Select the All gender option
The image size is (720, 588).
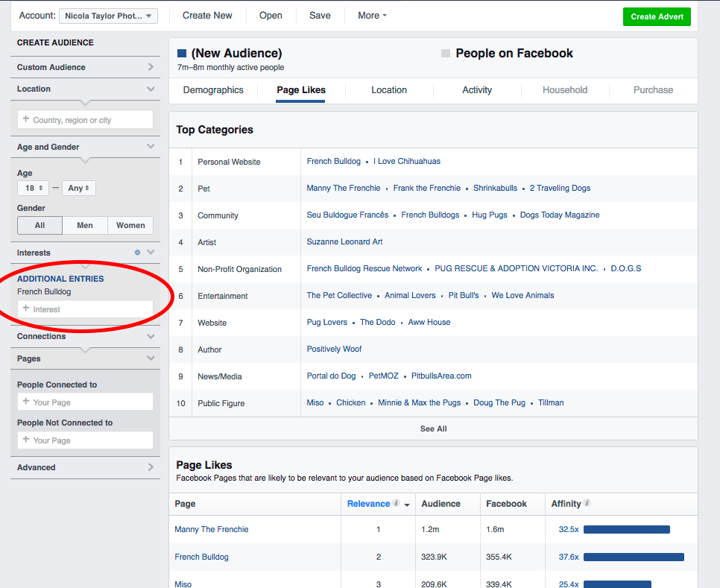tap(40, 225)
